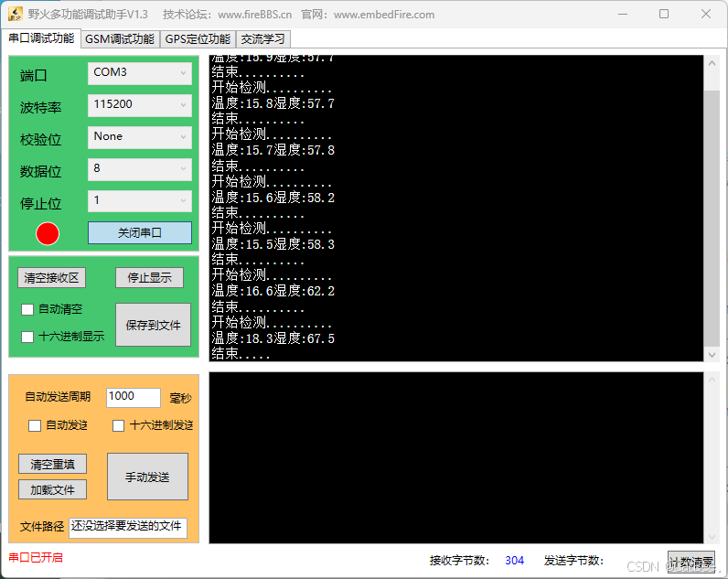The width and height of the screenshot is (728, 579).
Task: Switch to the 交流学习 tab
Action: 263,39
